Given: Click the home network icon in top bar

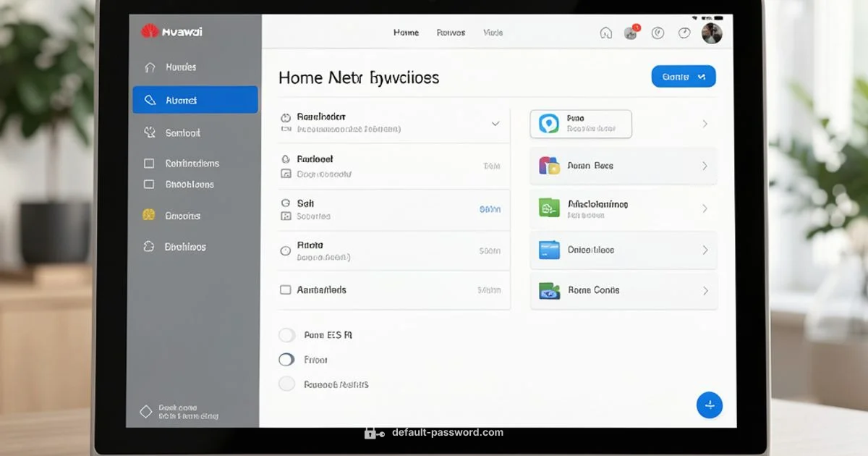Looking at the screenshot, I should (x=605, y=33).
